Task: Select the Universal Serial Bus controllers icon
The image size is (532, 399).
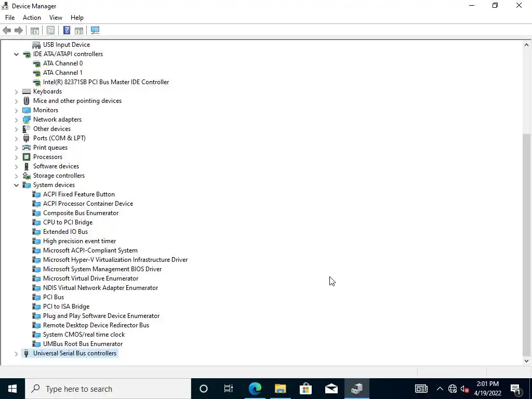Action: [26, 353]
